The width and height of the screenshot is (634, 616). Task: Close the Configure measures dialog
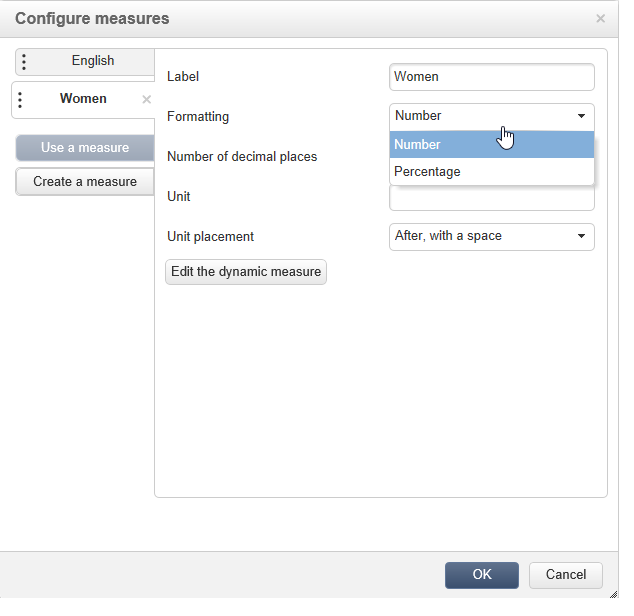tap(600, 18)
